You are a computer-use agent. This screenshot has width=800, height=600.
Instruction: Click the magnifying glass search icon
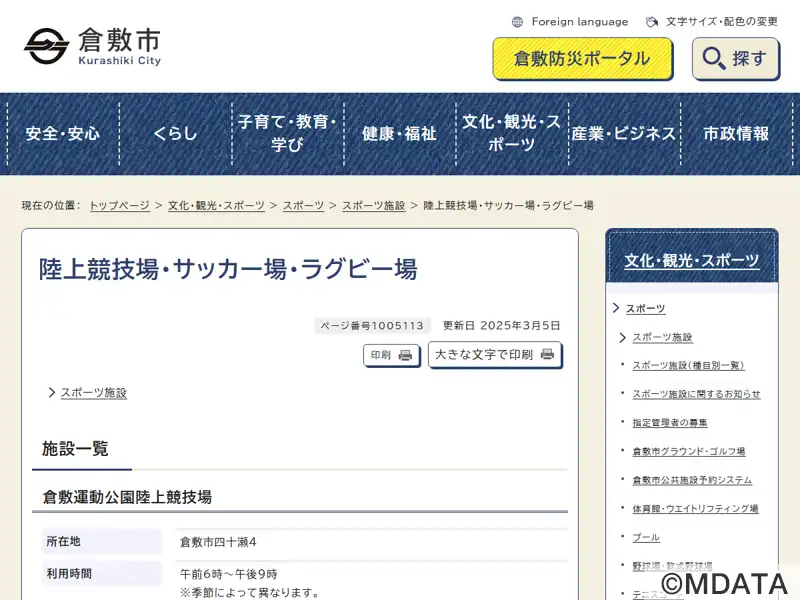pyautogui.click(x=714, y=59)
